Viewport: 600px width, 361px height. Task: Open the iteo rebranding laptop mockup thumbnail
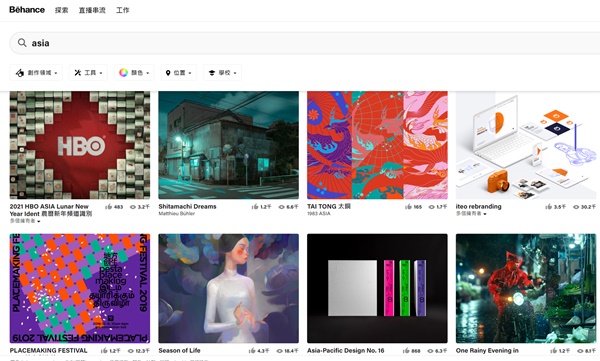526,145
